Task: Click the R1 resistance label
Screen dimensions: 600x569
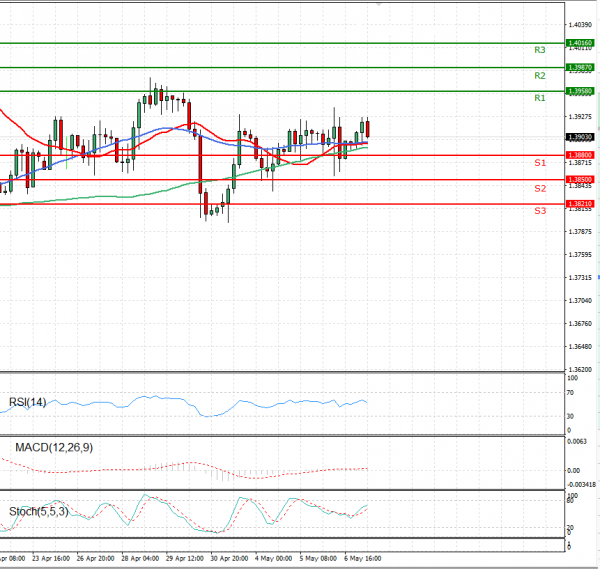Action: (540, 98)
